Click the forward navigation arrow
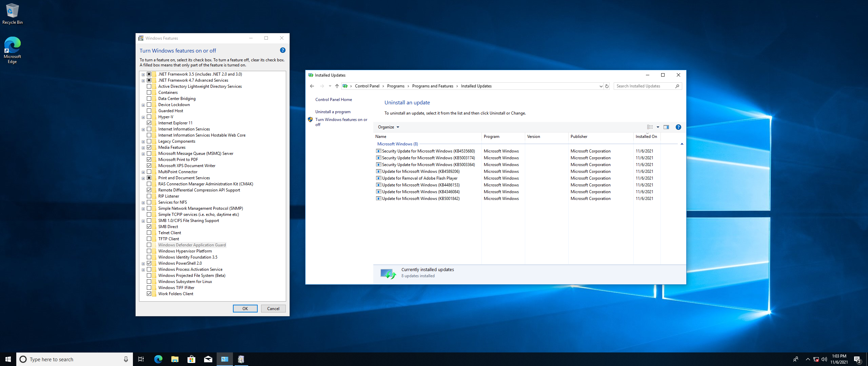868x366 pixels. click(322, 86)
